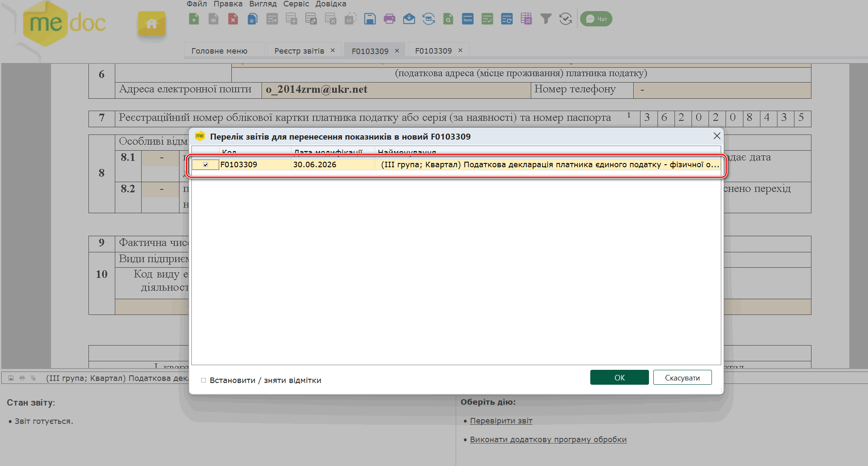Screen dimensions: 868x466
Task: Select the 30.06.2026 date cell
Action: coord(333,165)
